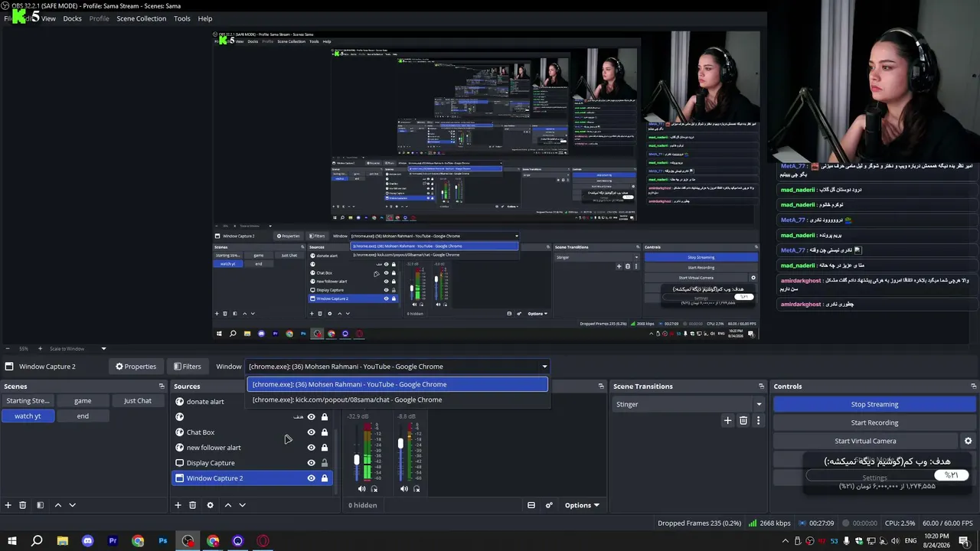Click Stop Streaming

pos(874,404)
